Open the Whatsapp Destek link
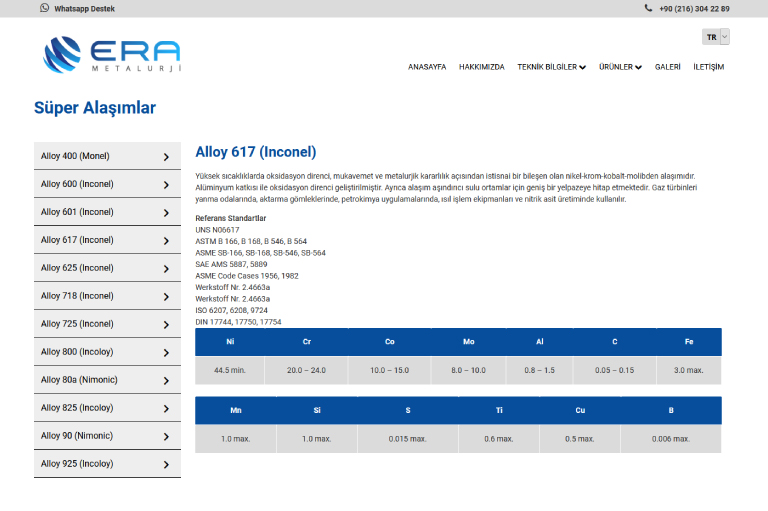The height and width of the screenshot is (511, 768). (x=84, y=8)
